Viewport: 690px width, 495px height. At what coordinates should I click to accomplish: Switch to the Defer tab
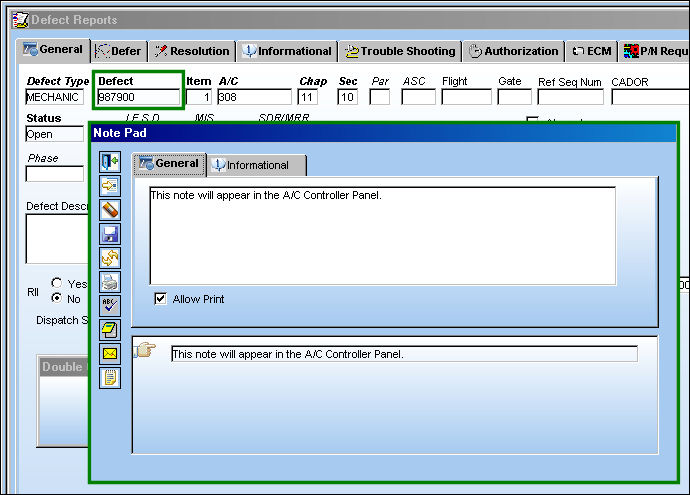coord(118,51)
